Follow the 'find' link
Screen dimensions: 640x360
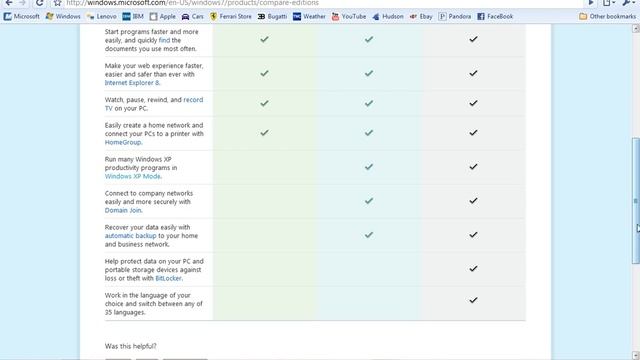[x=164, y=40]
